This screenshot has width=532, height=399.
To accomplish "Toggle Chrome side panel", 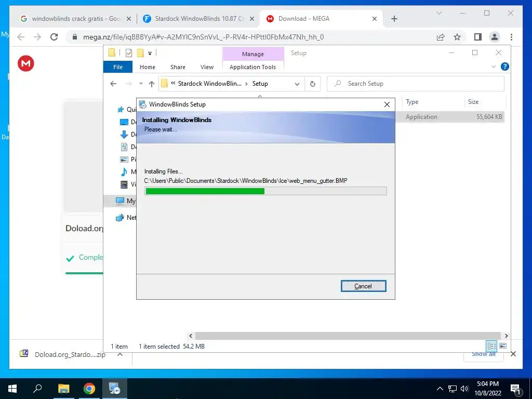I will click(x=478, y=37).
